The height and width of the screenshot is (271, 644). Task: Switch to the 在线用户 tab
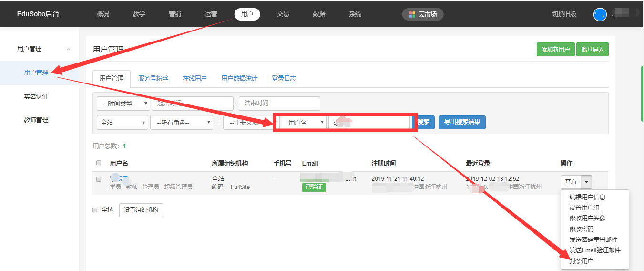tap(194, 78)
